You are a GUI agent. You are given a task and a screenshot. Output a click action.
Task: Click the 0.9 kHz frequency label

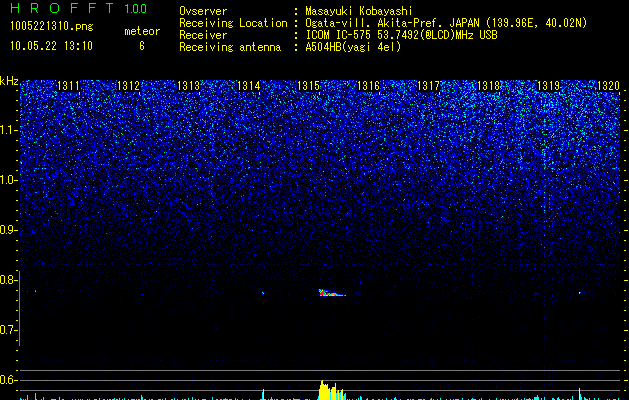(x=8, y=230)
